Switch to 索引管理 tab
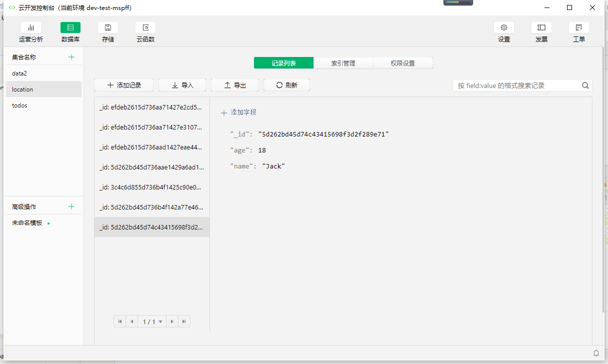The width and height of the screenshot is (608, 364). click(x=343, y=63)
